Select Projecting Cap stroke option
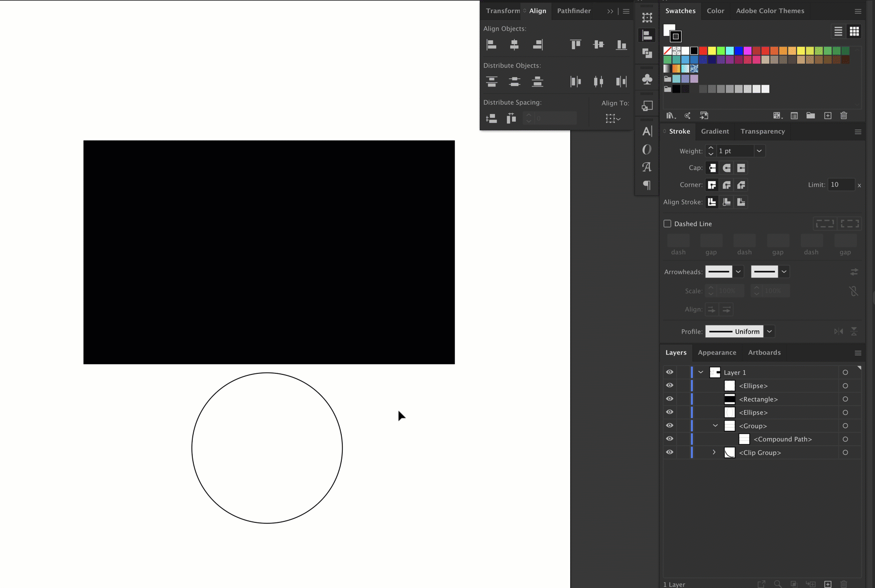Screen dimensions: 875x588 [x=741, y=168]
